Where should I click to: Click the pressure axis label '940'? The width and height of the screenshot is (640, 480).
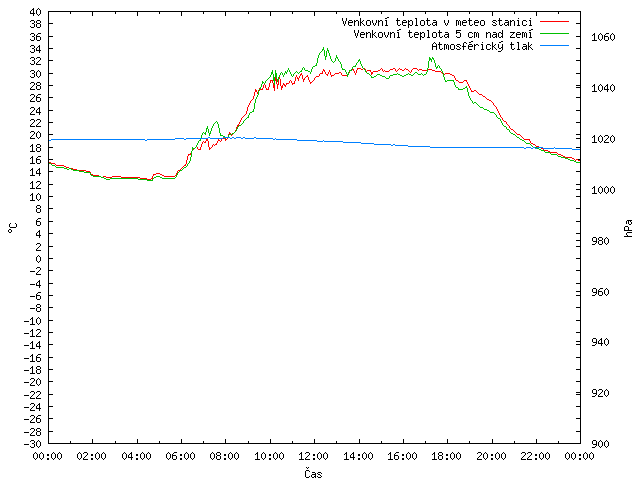(600, 342)
